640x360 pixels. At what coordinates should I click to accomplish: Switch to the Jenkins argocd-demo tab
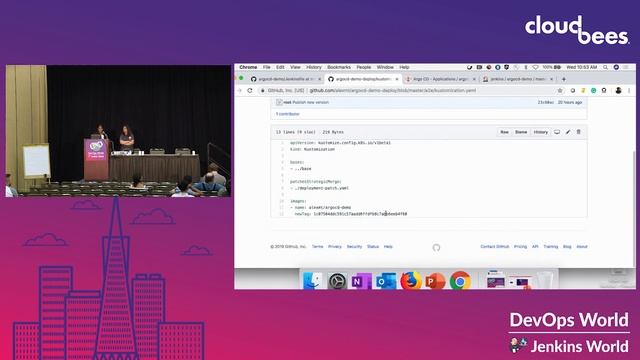[517, 79]
